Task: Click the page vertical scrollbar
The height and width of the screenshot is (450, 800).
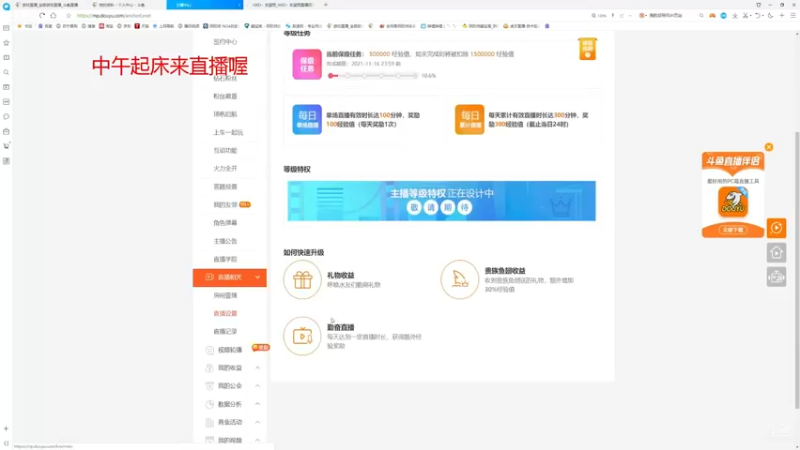Action: [796, 270]
